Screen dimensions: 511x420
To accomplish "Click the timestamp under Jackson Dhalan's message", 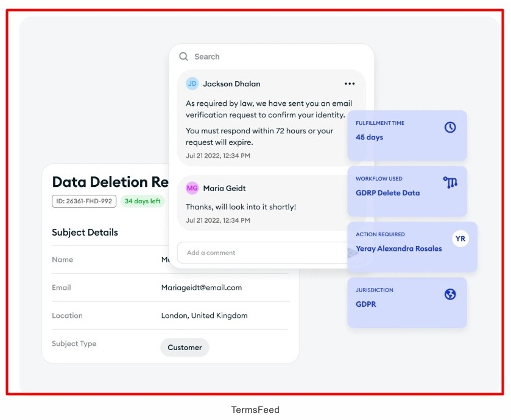I will [218, 156].
